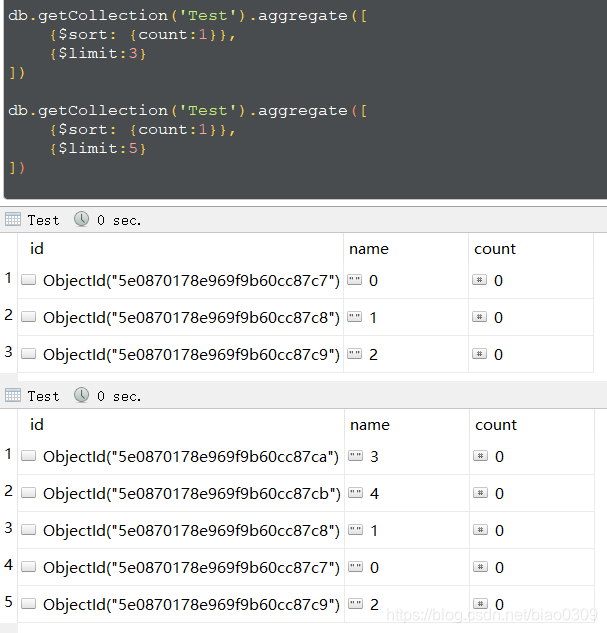
Task: Click string type icon beside name 2 in first table
Action: pos(354,354)
